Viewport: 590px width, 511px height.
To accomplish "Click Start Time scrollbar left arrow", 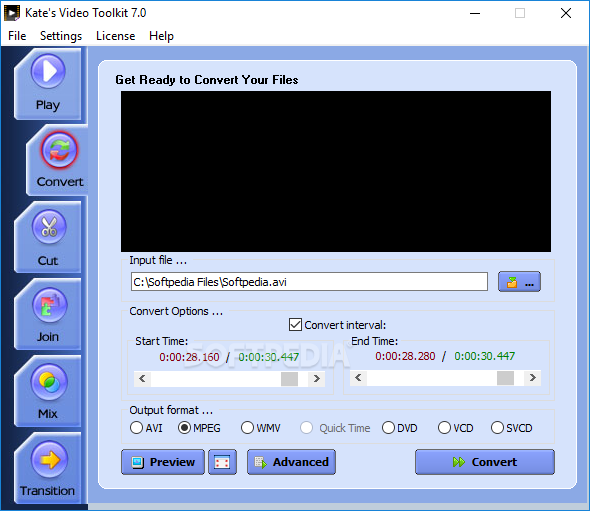I will 142,379.
